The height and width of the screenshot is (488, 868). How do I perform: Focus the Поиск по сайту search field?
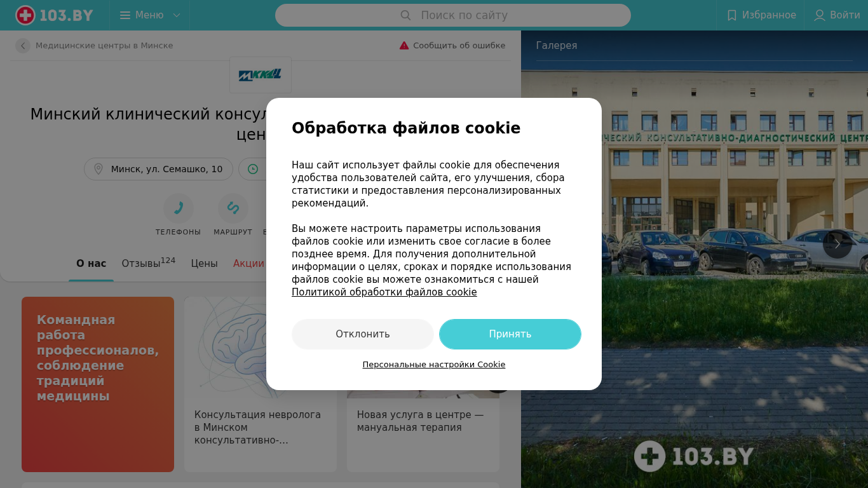453,15
